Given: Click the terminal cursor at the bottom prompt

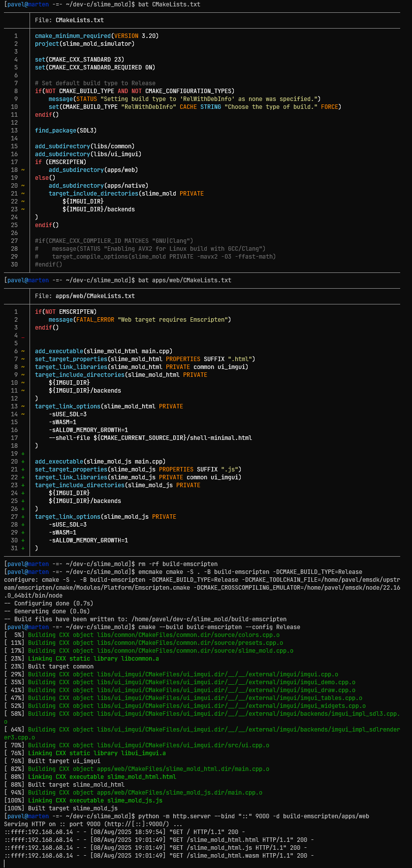Looking at the screenshot, I should 4,864.
